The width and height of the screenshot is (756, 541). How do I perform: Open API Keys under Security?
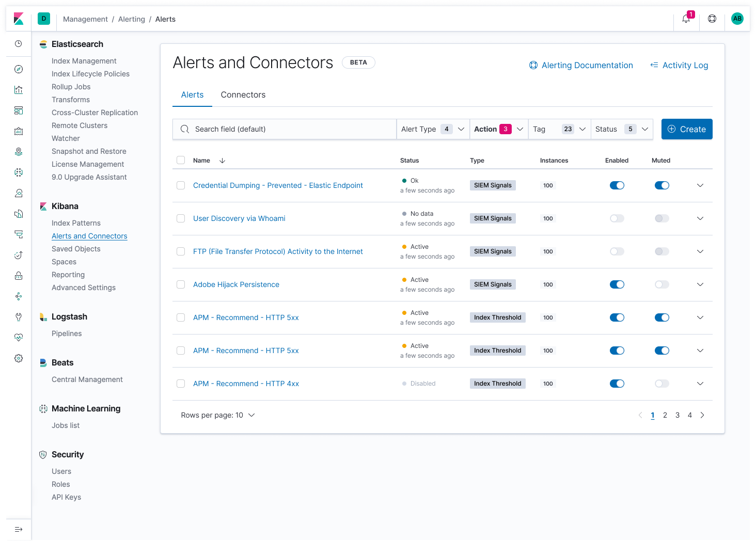(66, 497)
